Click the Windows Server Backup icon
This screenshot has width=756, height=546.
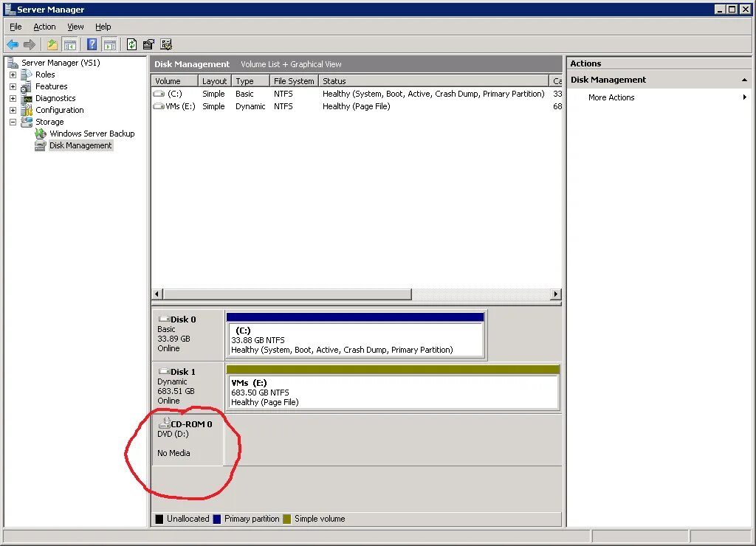tap(41, 134)
